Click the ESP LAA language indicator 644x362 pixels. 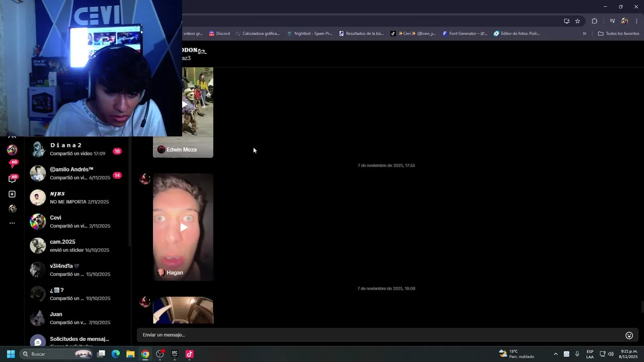tap(590, 354)
